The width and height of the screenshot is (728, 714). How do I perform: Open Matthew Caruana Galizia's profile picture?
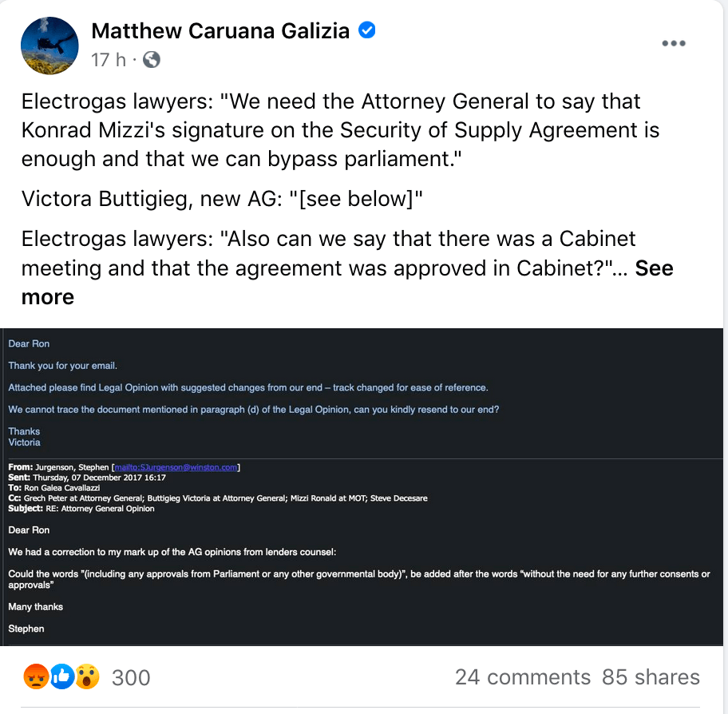tap(49, 46)
